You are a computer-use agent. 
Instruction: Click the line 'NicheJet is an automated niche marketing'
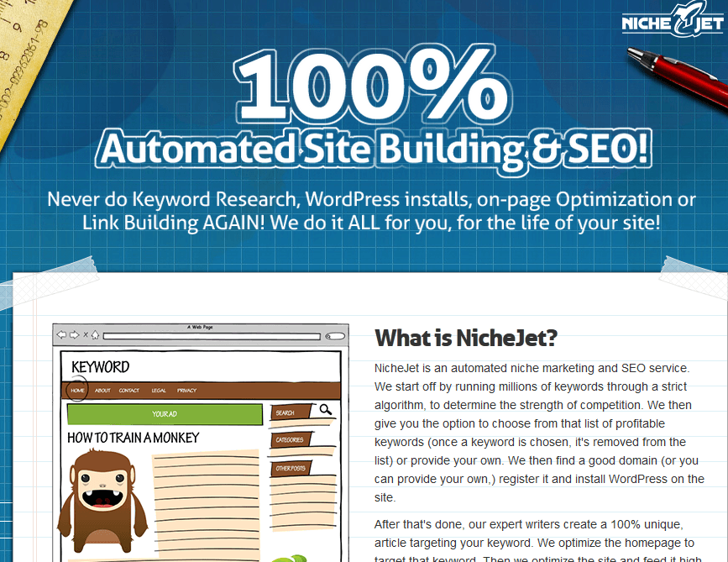click(532, 368)
